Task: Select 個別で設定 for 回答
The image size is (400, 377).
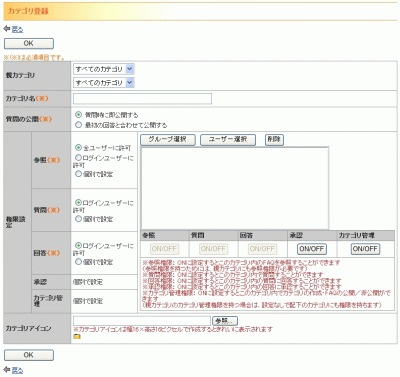Action: pos(78,262)
